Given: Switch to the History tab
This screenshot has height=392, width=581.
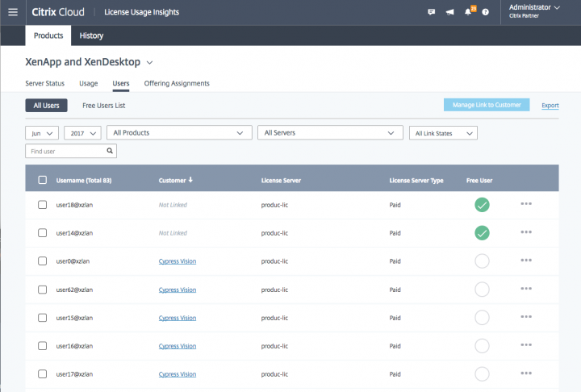Looking at the screenshot, I should pyautogui.click(x=90, y=35).
